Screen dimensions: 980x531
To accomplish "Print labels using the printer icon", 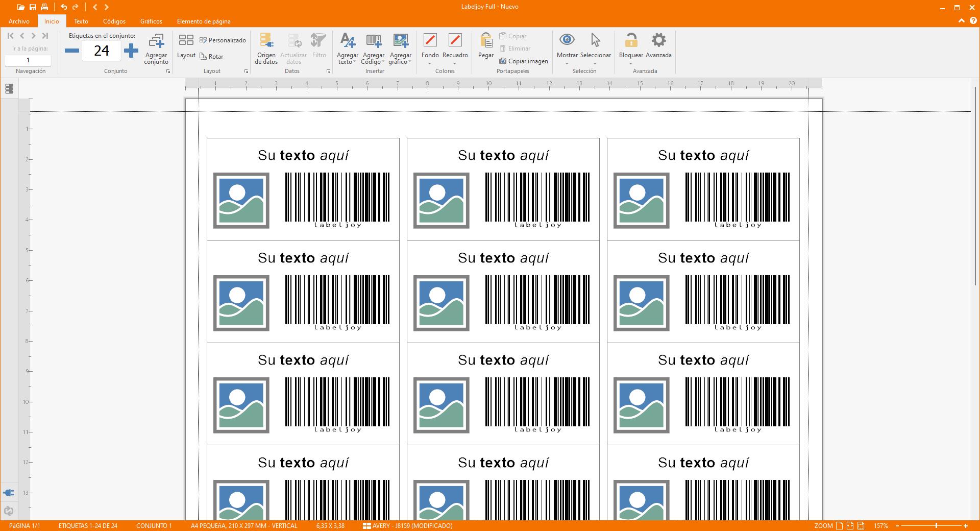I will pyautogui.click(x=44, y=7).
